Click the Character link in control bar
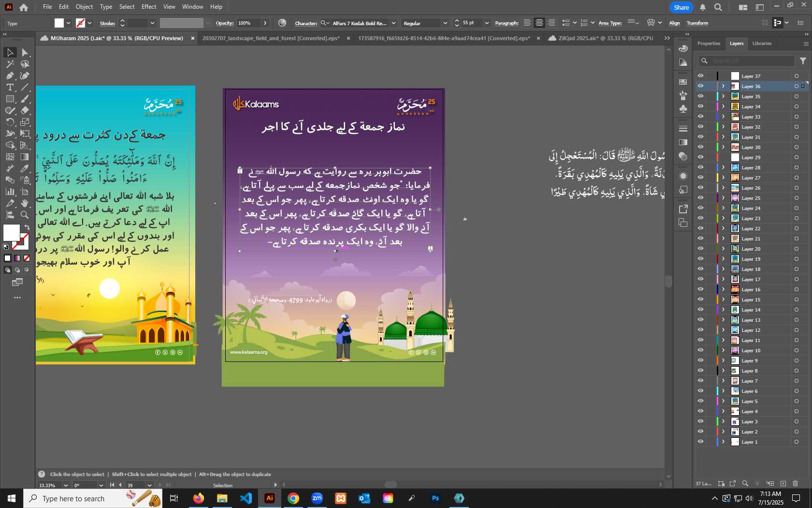Screen dimensions: 812x508 tap(306, 23)
